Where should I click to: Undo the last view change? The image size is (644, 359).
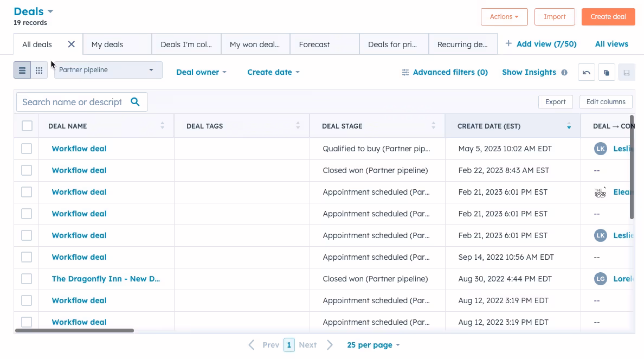tap(586, 72)
